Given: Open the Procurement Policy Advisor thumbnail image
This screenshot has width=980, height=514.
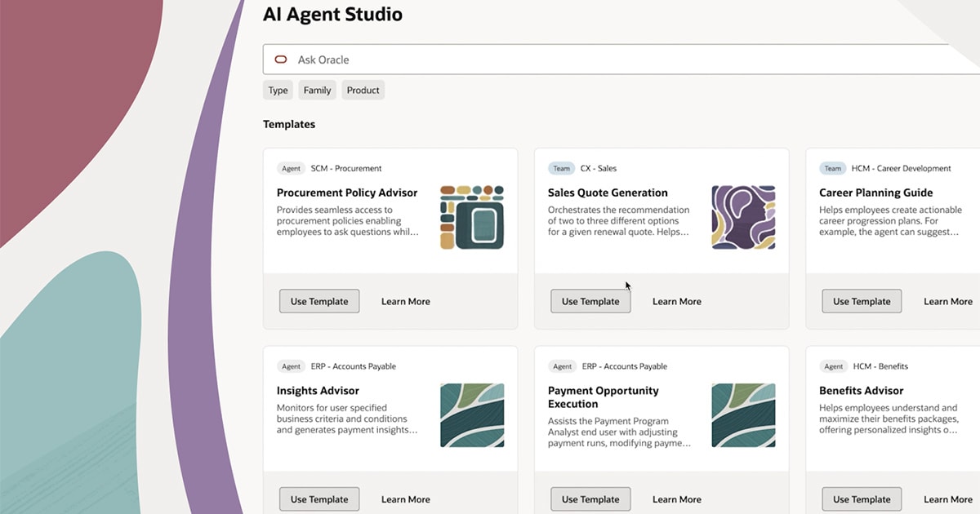Looking at the screenshot, I should click(472, 217).
